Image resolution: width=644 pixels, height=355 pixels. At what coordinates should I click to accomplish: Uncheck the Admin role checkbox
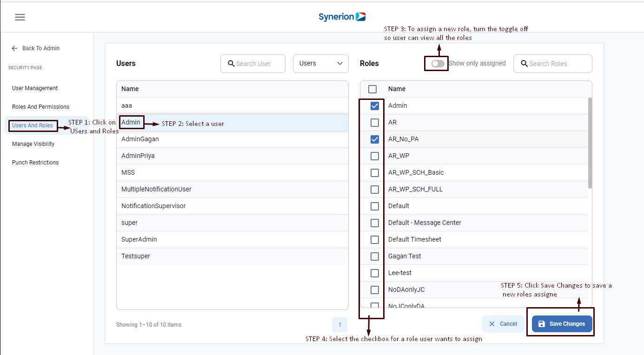pyautogui.click(x=375, y=106)
